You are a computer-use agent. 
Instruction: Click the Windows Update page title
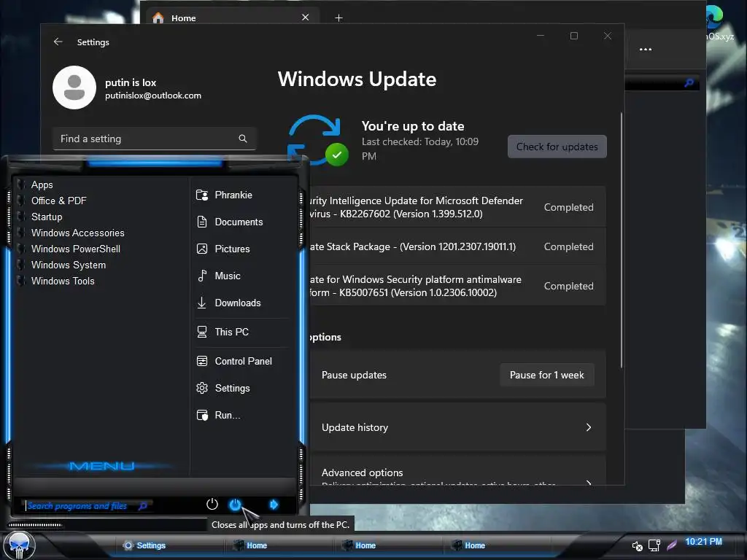pos(357,79)
